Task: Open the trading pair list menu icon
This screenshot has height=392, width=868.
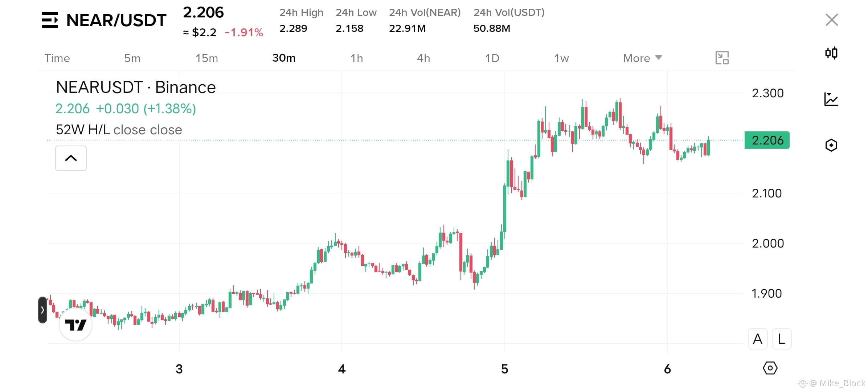Action: pos(50,20)
